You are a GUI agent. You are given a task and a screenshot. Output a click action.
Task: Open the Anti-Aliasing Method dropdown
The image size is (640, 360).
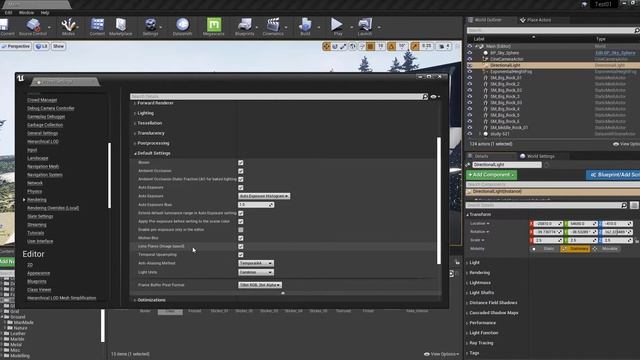point(256,263)
